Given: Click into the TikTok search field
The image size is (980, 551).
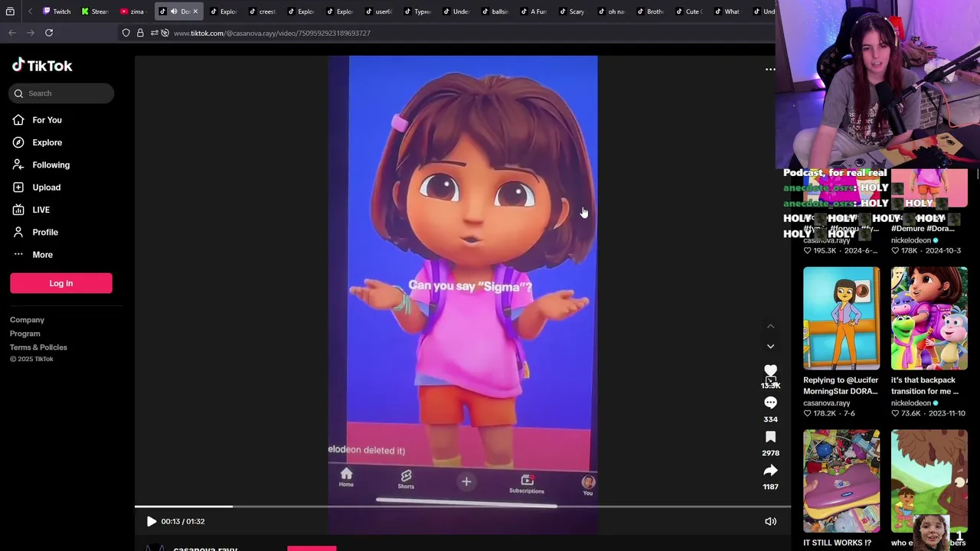Looking at the screenshot, I should [x=62, y=93].
